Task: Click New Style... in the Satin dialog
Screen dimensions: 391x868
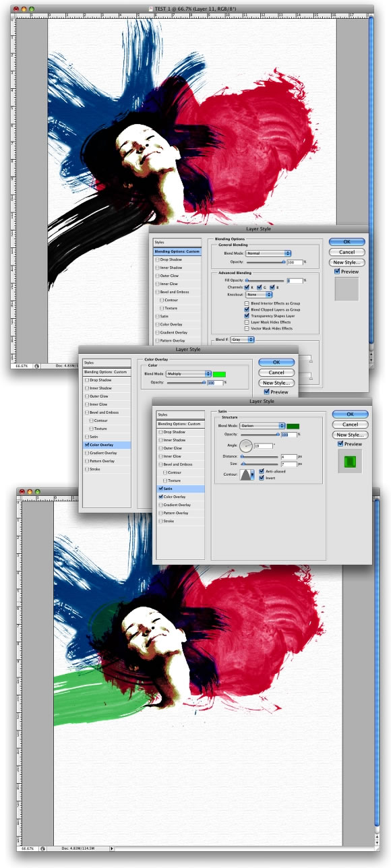Action: coord(350,435)
